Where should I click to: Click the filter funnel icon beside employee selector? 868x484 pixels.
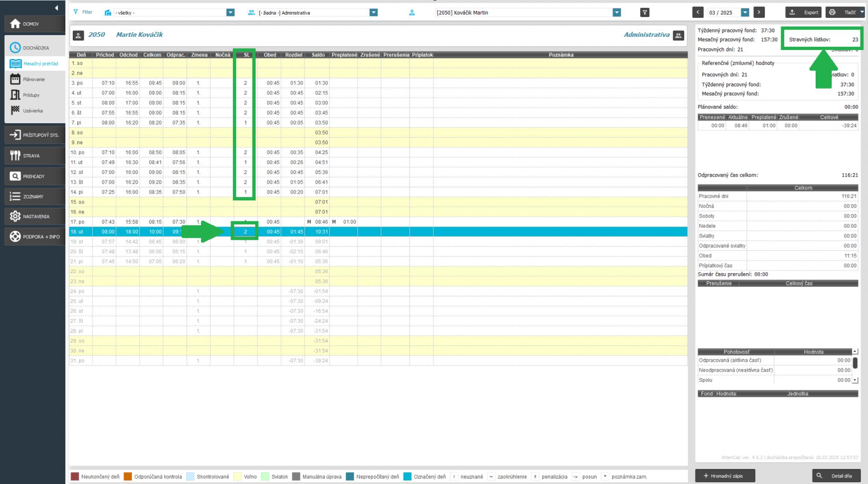coord(645,13)
